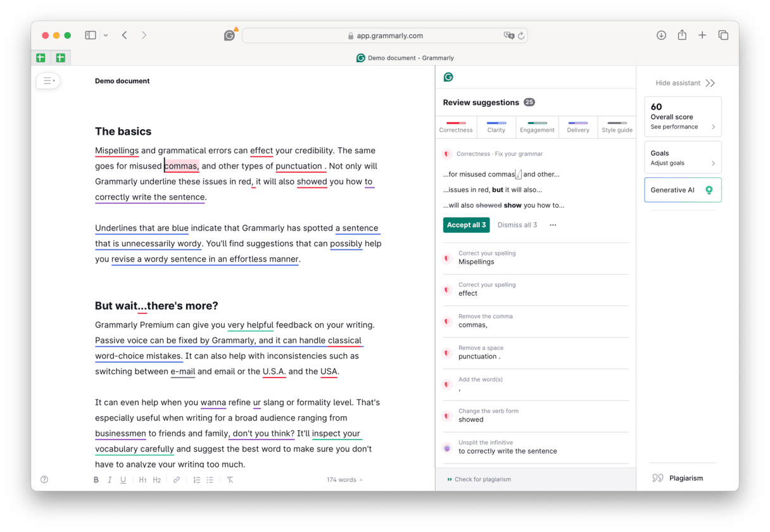The image size is (770, 532).
Task: Toggle underline text formatting
Action: point(123,480)
